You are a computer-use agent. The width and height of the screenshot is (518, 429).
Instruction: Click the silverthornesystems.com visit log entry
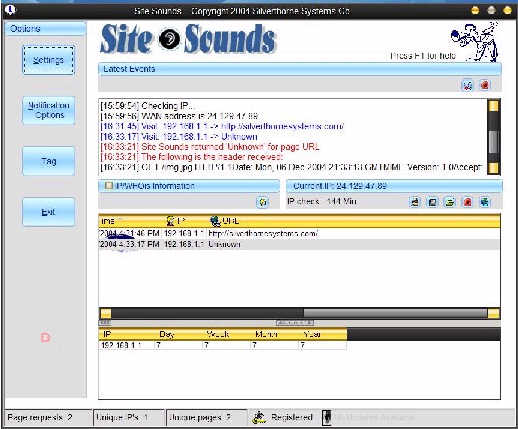222,126
